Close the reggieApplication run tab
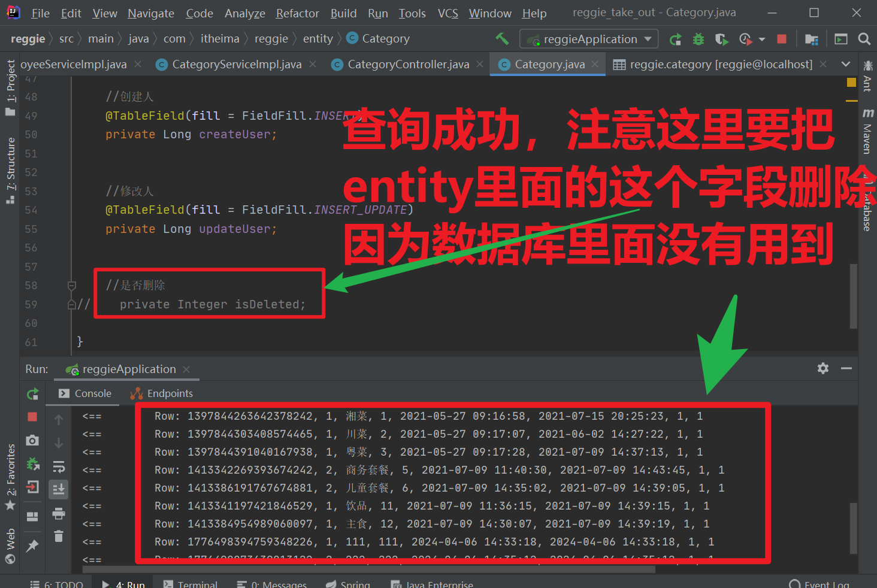 pos(186,369)
